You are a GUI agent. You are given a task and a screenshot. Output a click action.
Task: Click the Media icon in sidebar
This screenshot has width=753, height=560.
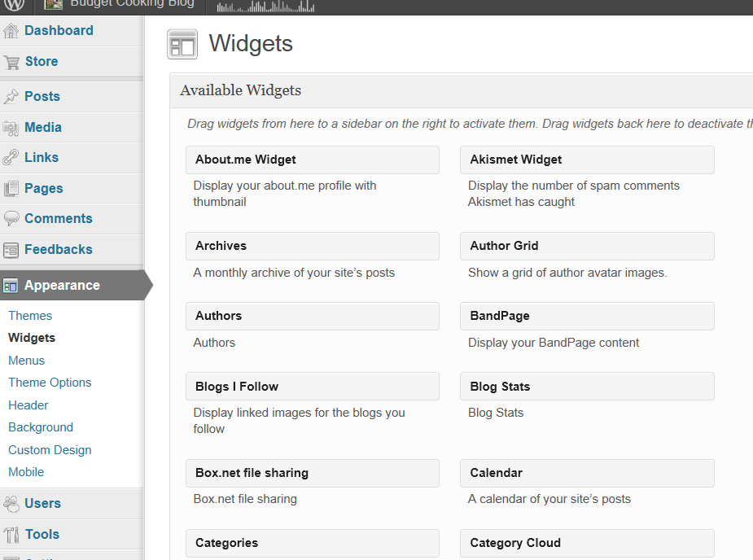tap(11, 128)
